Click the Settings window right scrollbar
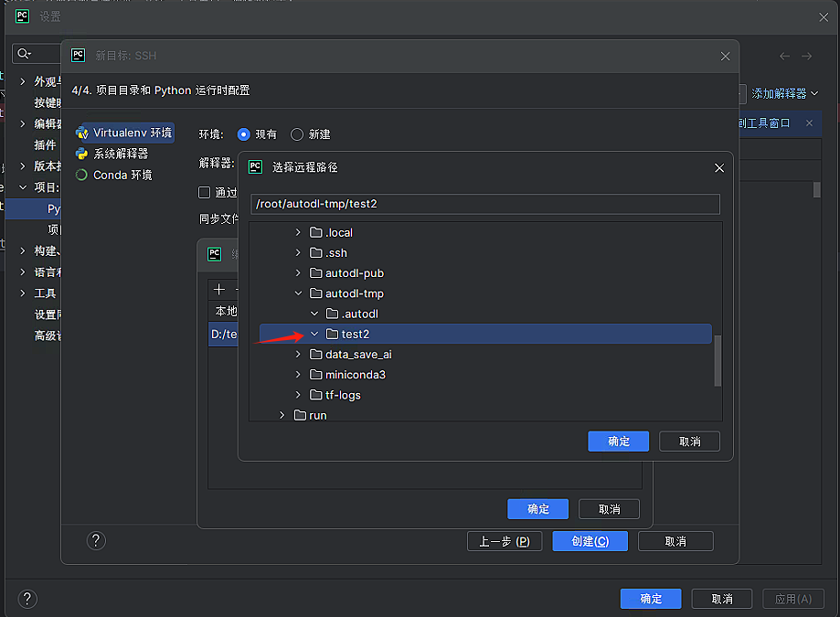This screenshot has height=617, width=840. tap(816, 189)
